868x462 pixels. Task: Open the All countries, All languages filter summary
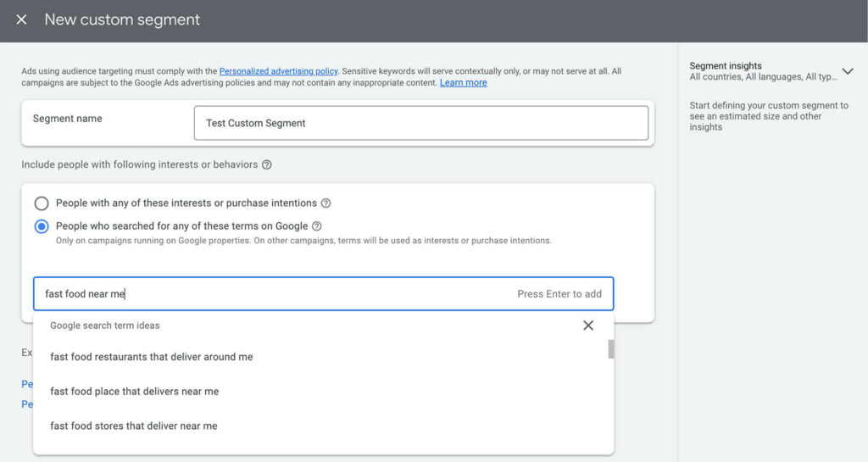click(x=763, y=77)
